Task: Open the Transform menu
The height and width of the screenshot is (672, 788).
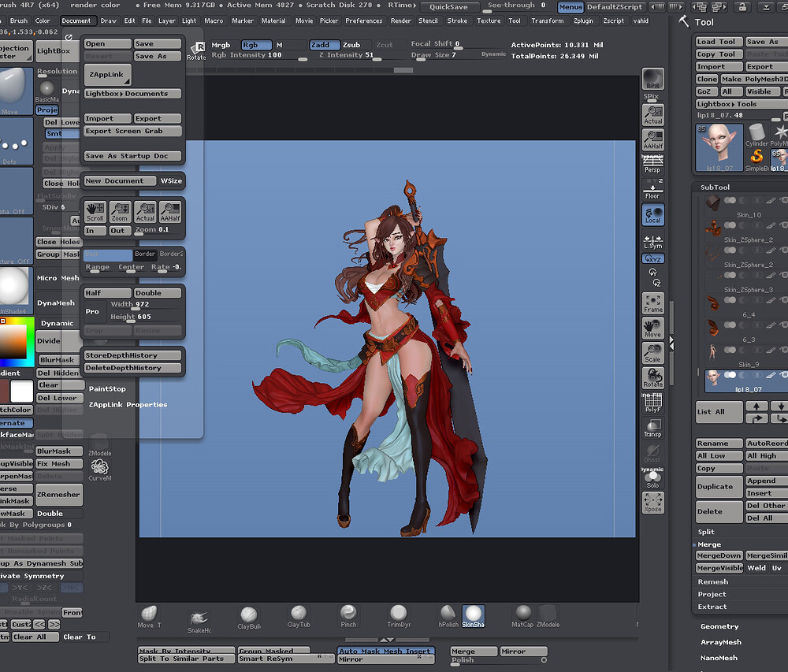Action: click(548, 20)
